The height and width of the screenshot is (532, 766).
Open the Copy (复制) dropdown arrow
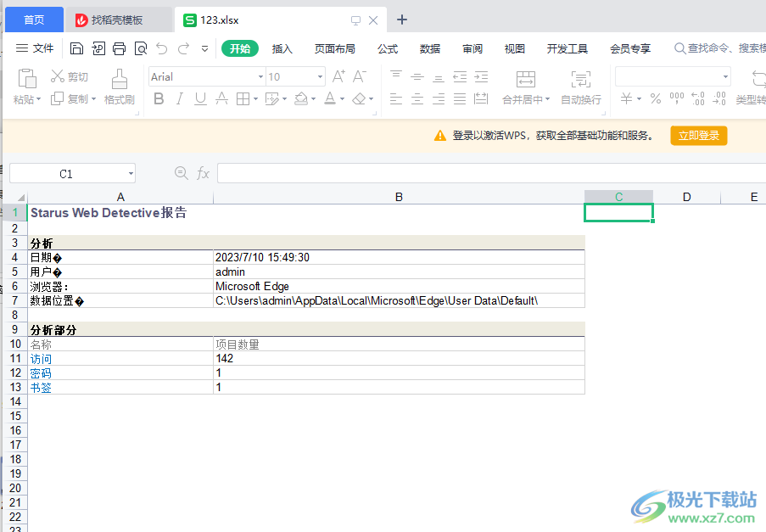(93, 99)
